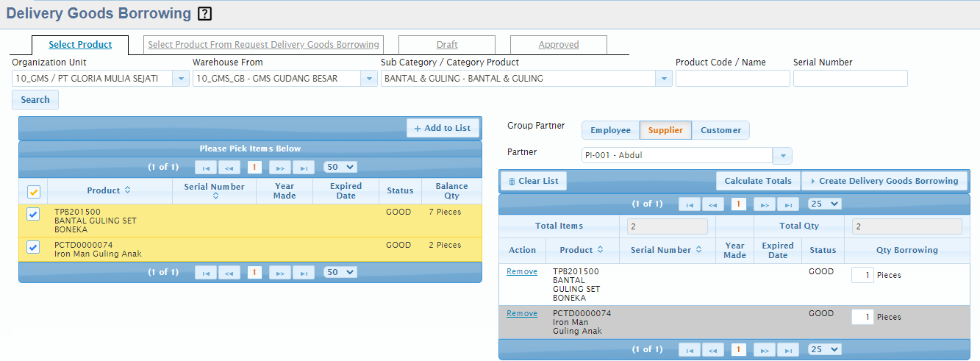This screenshot has width=980, height=361.
Task: Open Select Product From Request Delivery Goods Borrowing tab
Action: pos(263,45)
